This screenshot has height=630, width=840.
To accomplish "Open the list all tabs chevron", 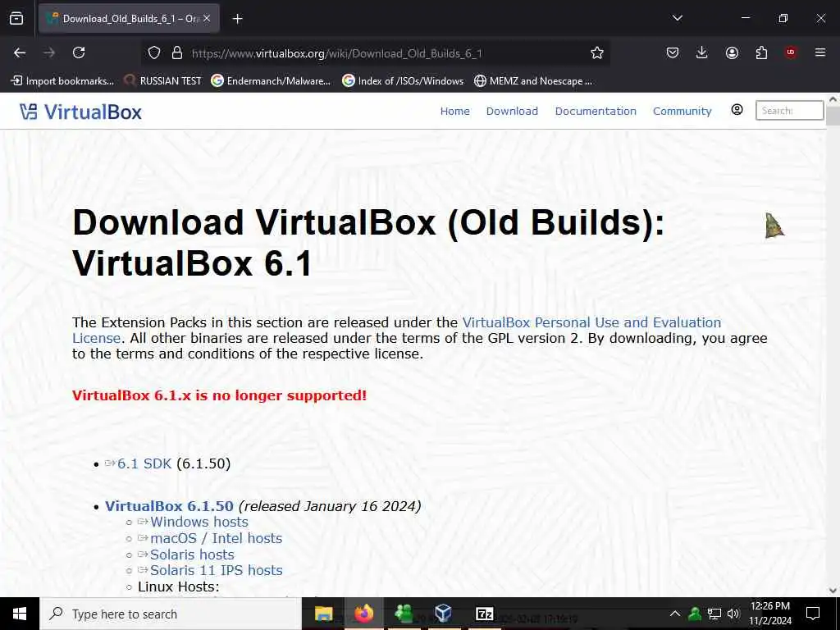I will [677, 18].
